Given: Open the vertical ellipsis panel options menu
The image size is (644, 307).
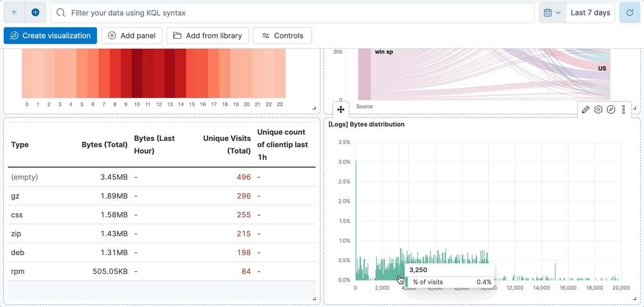Looking at the screenshot, I should click(623, 109).
